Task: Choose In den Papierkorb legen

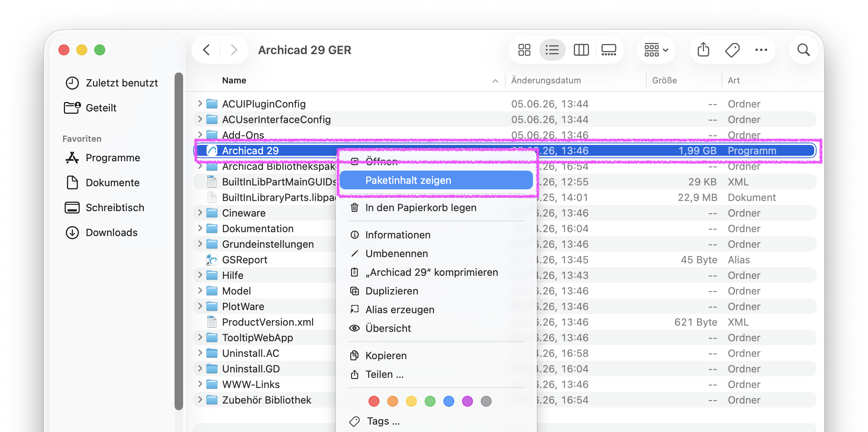Action: pos(436,208)
